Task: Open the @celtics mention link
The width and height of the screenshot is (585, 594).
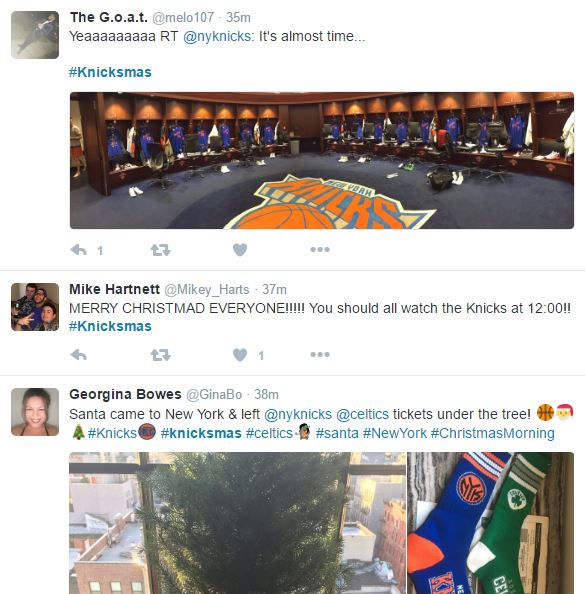Action: point(363,414)
